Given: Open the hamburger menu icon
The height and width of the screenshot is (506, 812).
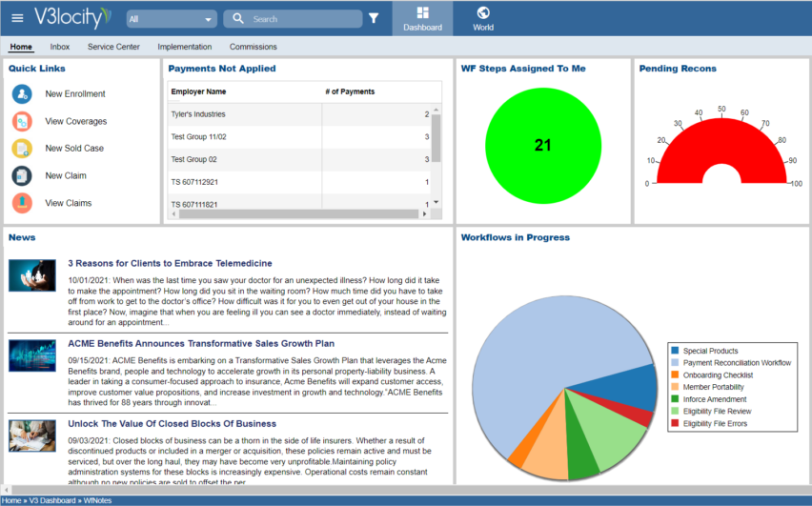Looking at the screenshot, I should (x=17, y=18).
